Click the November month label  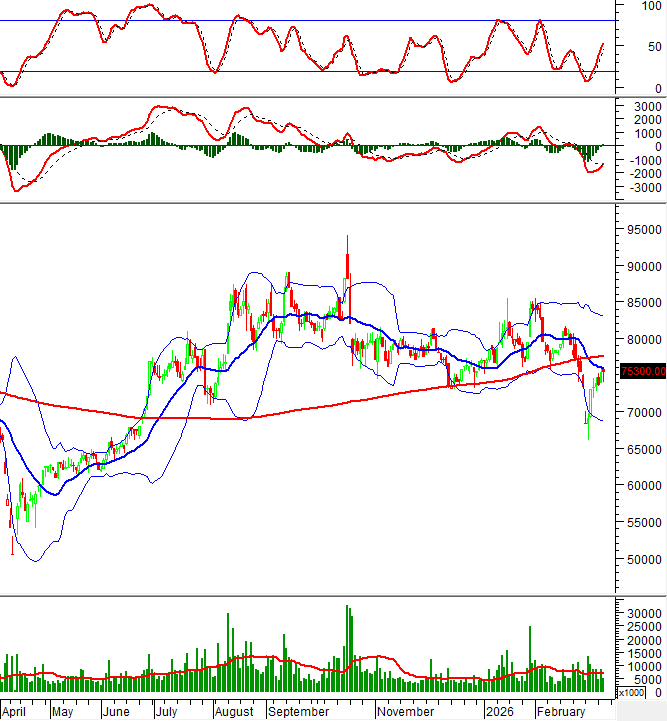click(405, 712)
